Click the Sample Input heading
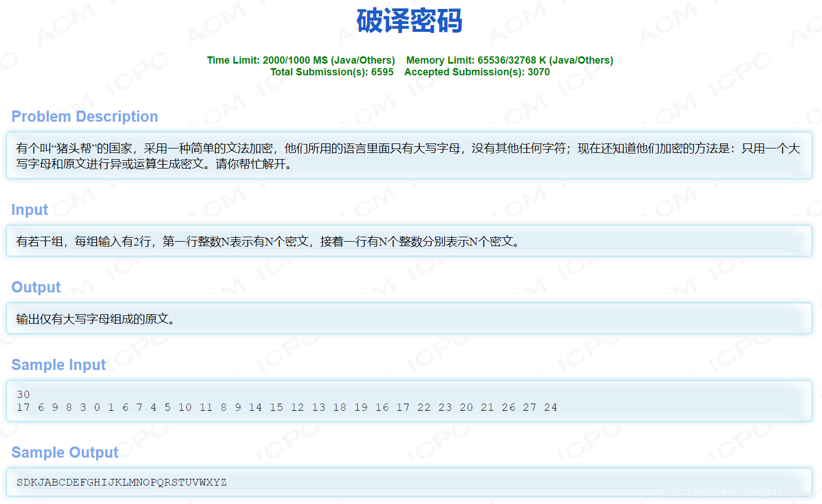Viewport: 822px width, 504px height. (x=59, y=365)
